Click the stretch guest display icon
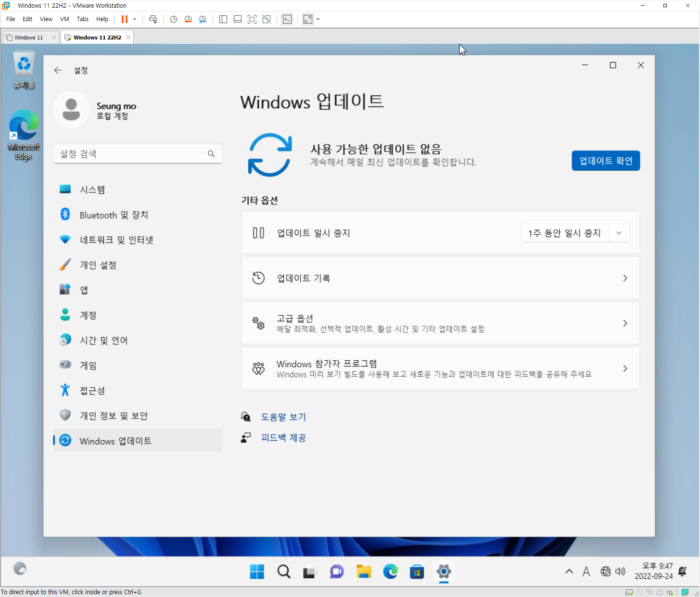700x597 pixels. [308, 19]
